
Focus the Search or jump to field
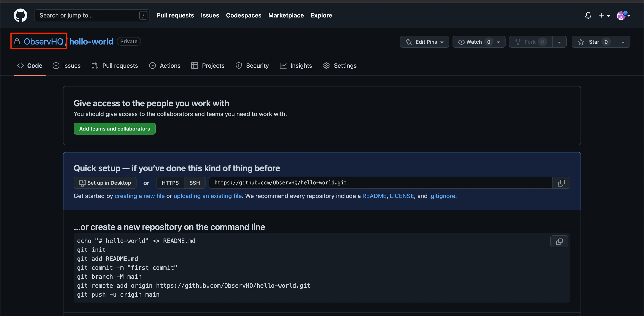pos(87,15)
